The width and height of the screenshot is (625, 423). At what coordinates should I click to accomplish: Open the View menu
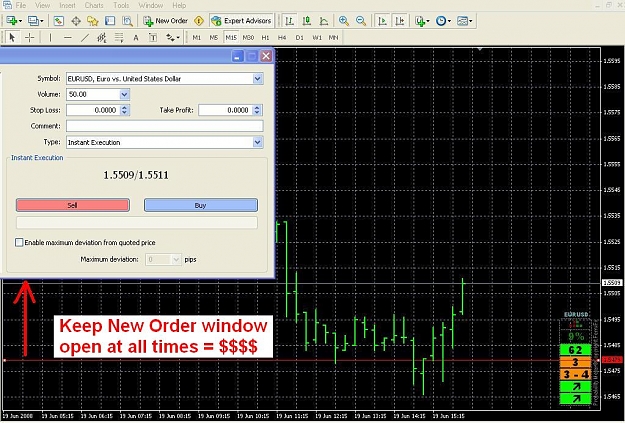[x=43, y=5]
